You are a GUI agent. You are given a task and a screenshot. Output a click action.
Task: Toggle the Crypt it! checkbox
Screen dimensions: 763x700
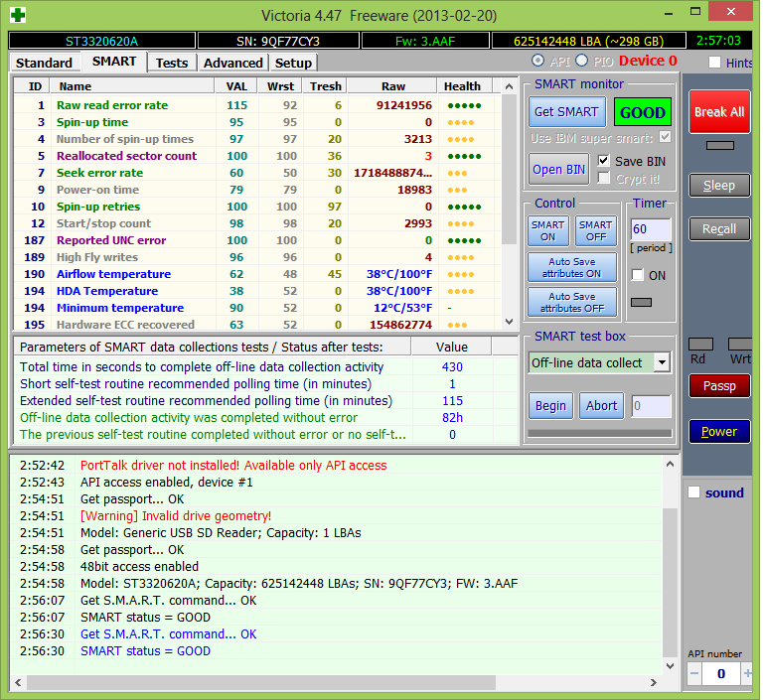coord(603,178)
